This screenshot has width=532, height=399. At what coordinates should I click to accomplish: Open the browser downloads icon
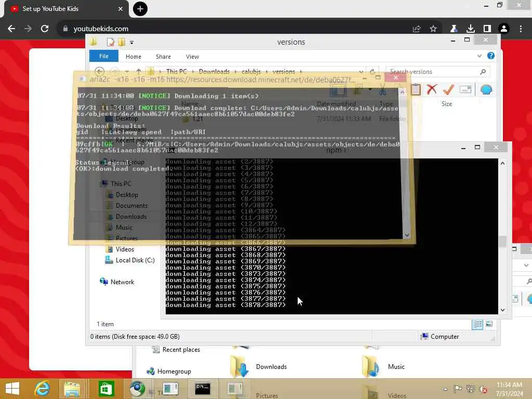pyautogui.click(x=471, y=29)
